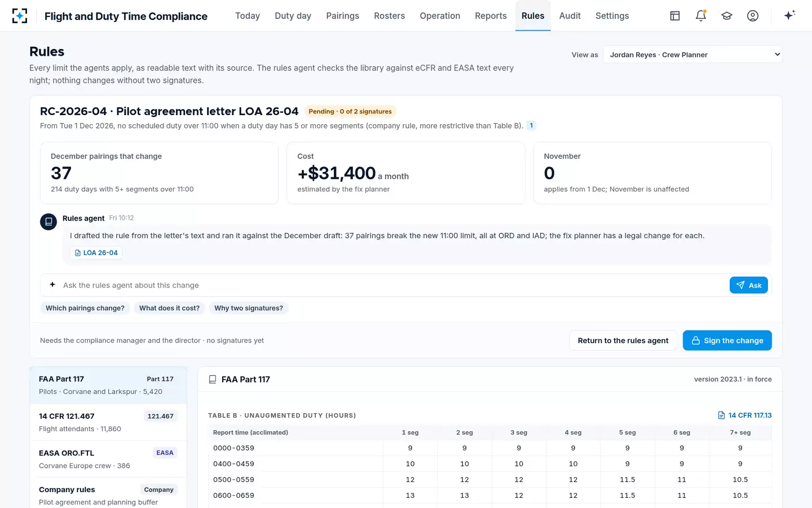Open the Reports tab

coord(491,16)
